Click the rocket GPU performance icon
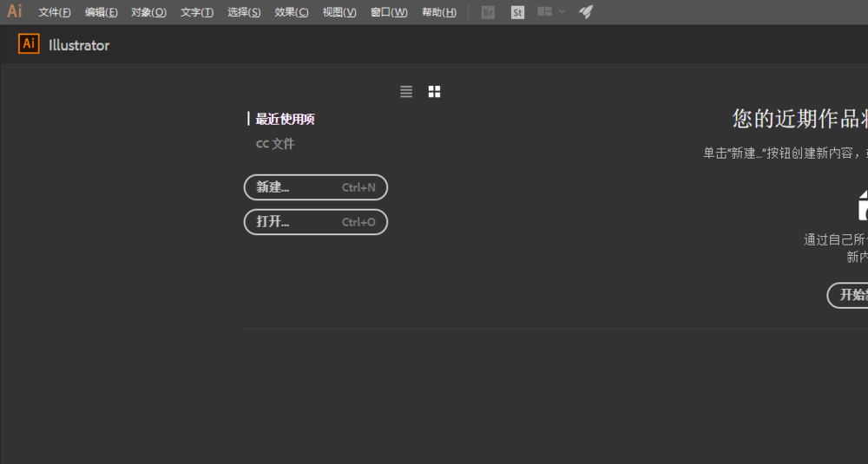Screen dimensions: 868x464 tap(586, 11)
